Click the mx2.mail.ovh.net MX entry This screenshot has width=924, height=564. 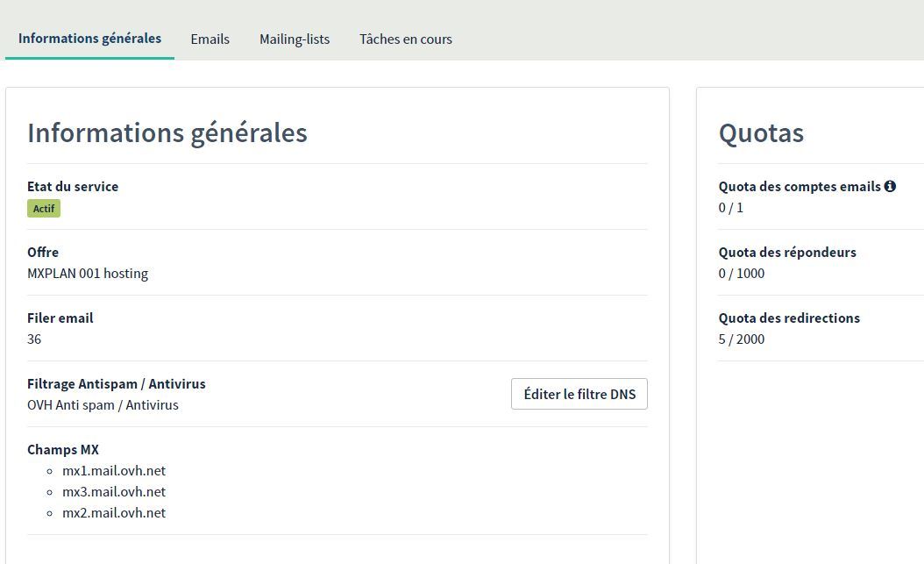pos(113,513)
